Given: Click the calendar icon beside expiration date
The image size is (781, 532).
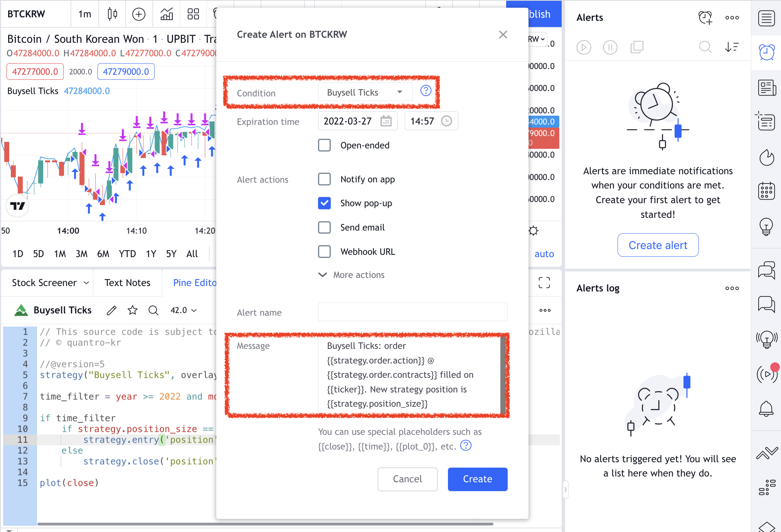Looking at the screenshot, I should (x=386, y=121).
